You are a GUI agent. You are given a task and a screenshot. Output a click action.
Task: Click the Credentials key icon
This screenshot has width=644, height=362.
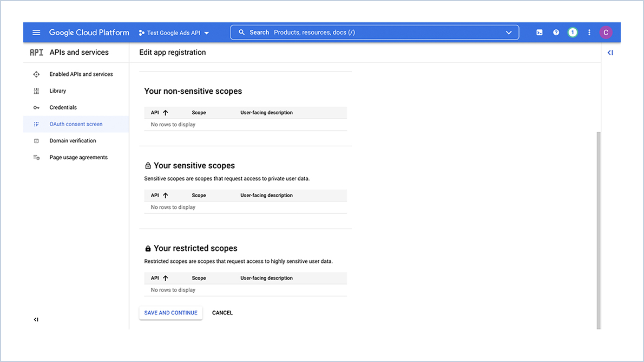[35, 107]
